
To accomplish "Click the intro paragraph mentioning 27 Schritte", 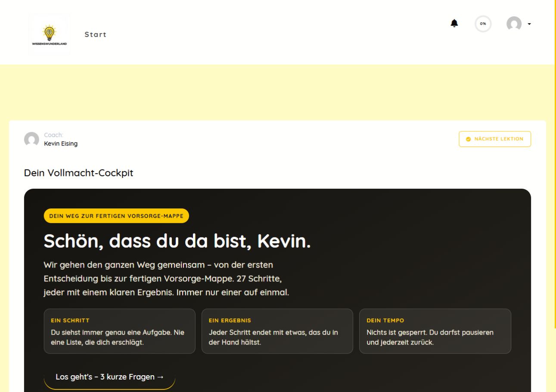I will (166, 278).
